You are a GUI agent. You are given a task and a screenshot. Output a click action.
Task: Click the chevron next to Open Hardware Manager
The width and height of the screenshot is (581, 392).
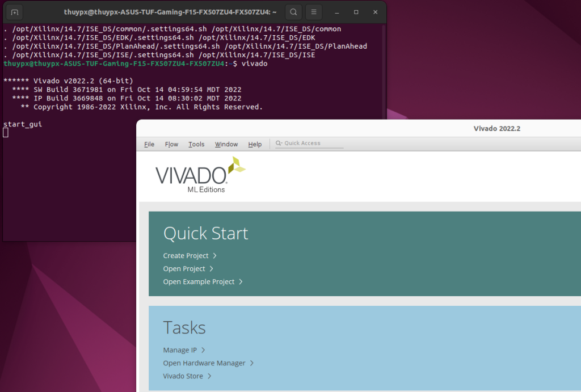coord(251,363)
